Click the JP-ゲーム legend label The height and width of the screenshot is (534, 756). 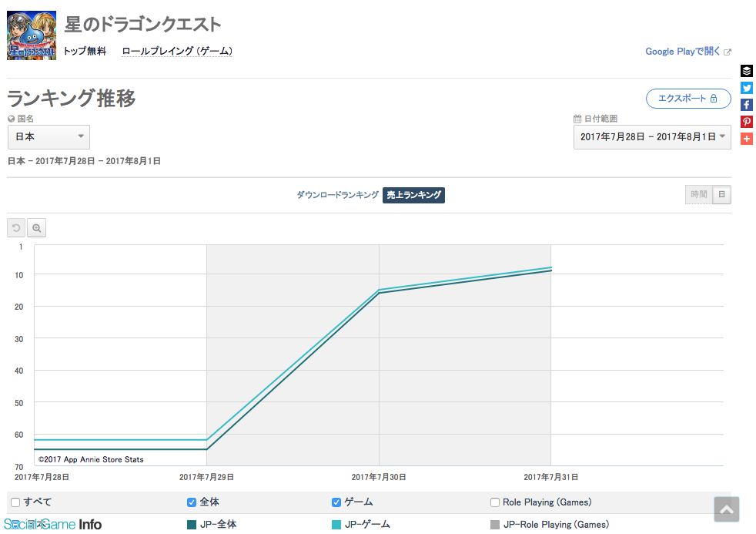click(x=367, y=525)
